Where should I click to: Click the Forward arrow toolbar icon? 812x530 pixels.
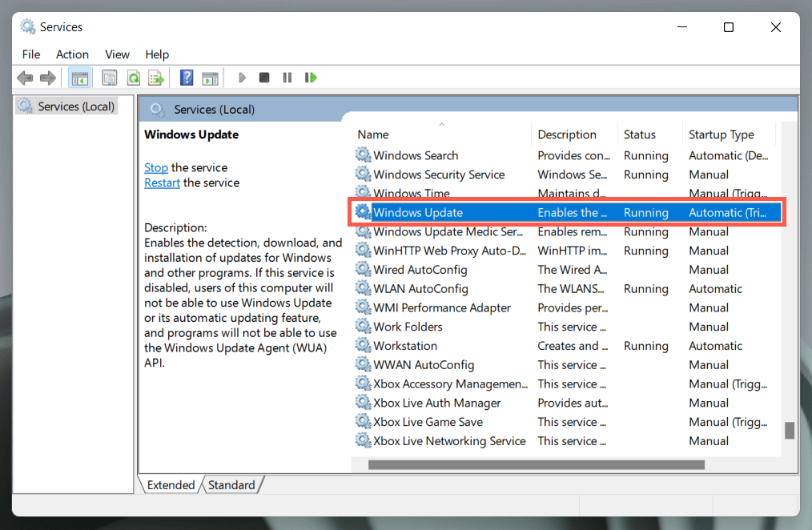point(47,78)
